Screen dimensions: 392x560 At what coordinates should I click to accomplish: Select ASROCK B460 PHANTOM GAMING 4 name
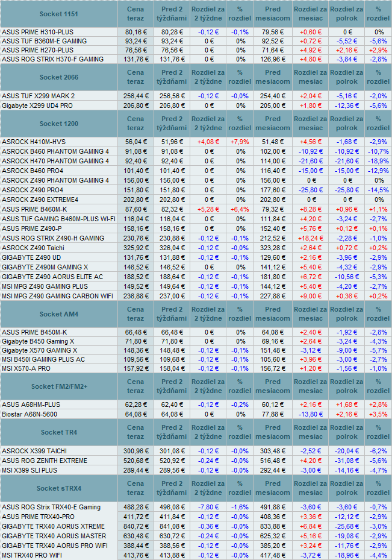pyautogui.click(x=55, y=151)
